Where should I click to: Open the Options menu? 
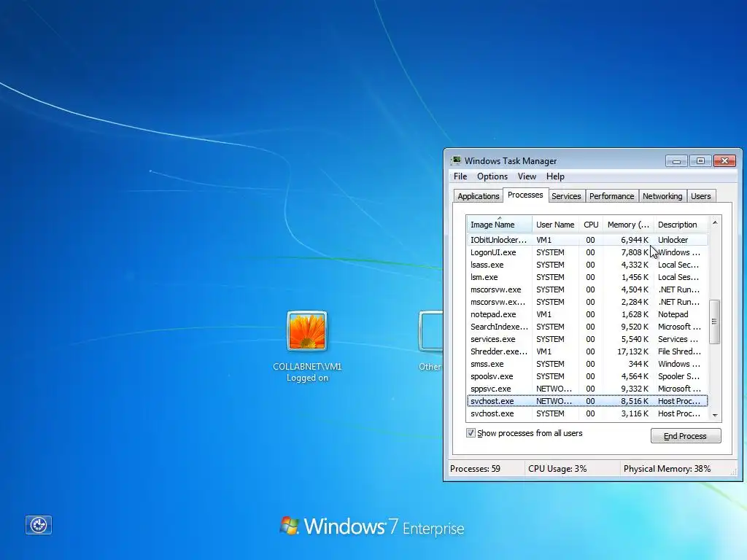tap(492, 176)
